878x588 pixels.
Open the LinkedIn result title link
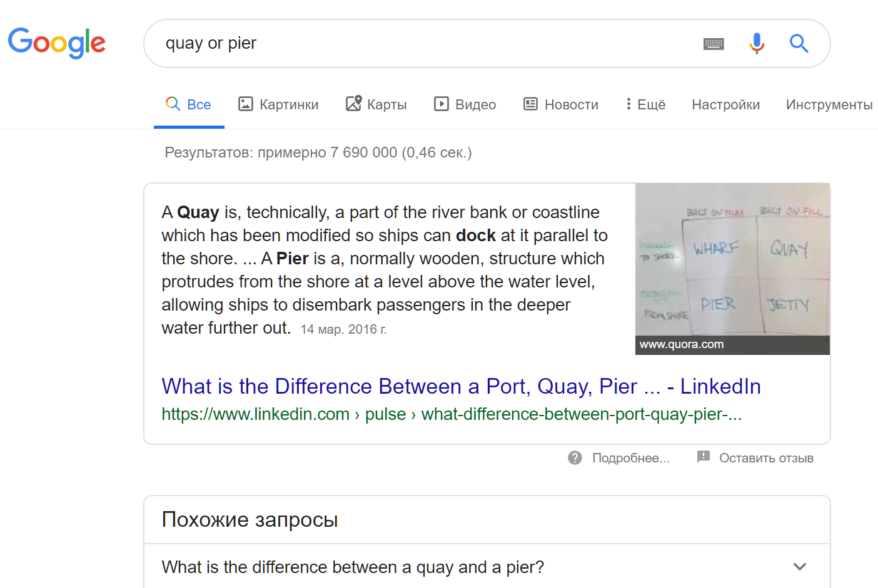[462, 386]
